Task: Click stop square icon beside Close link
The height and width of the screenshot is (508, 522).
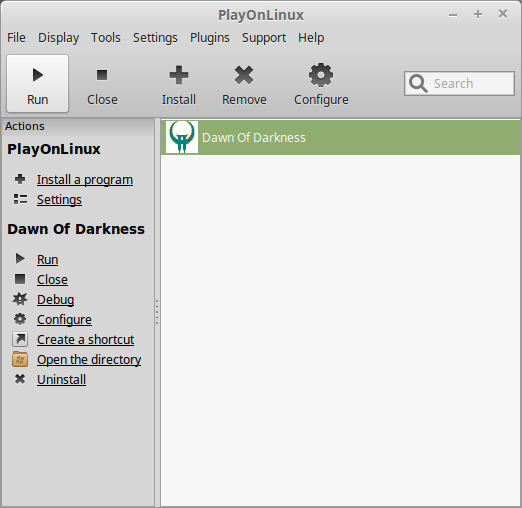Action: (x=20, y=279)
